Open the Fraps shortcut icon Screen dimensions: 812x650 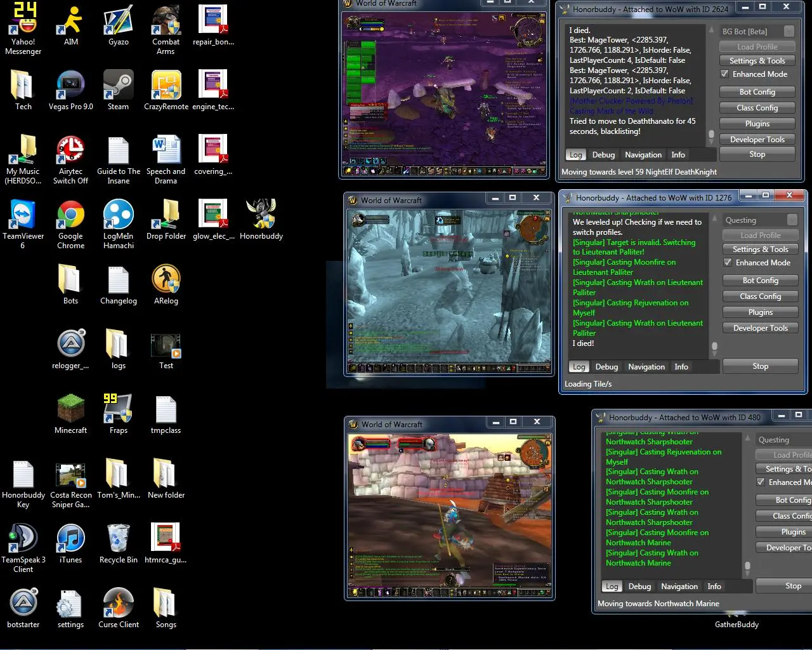118,409
